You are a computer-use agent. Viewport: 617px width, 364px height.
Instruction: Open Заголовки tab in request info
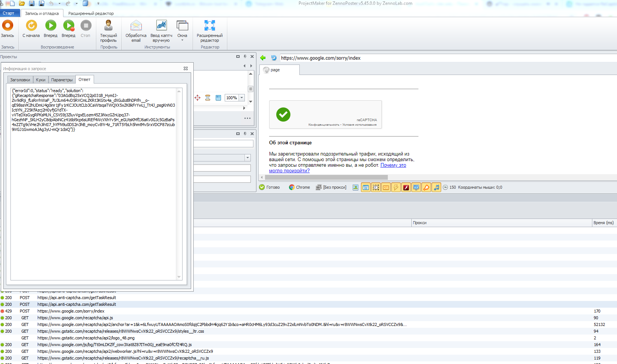click(20, 80)
